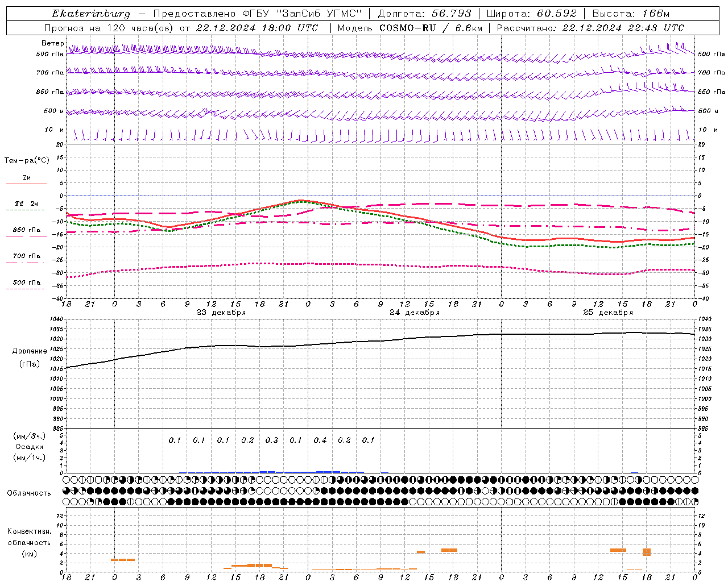Click the red "2м" legend line sample
728x582 pixels.
tap(26, 184)
